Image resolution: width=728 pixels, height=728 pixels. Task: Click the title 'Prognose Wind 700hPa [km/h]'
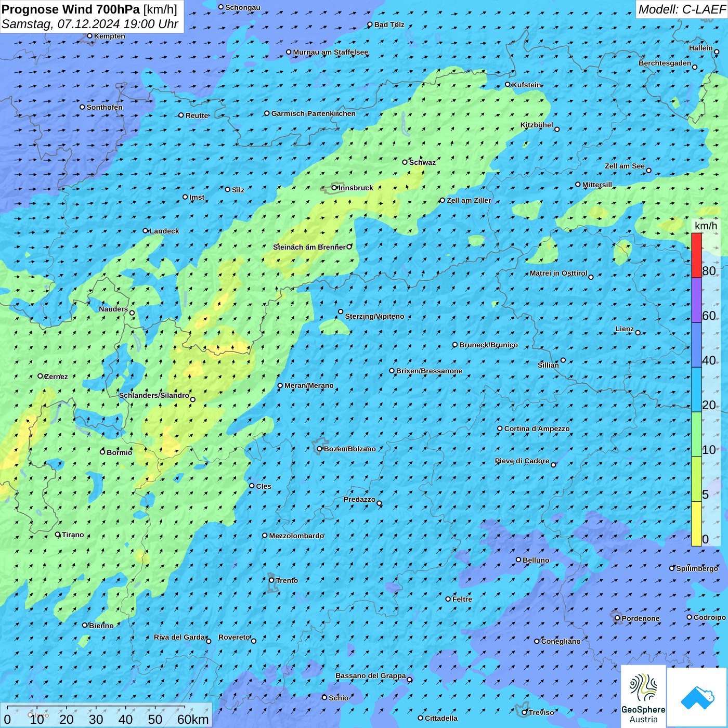click(89, 9)
